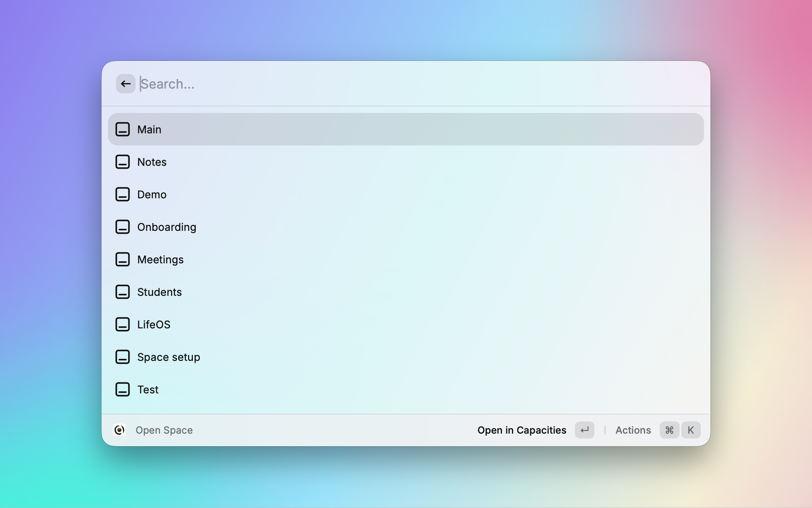Click the space icon beside Main
812x508 pixels.
click(122, 129)
